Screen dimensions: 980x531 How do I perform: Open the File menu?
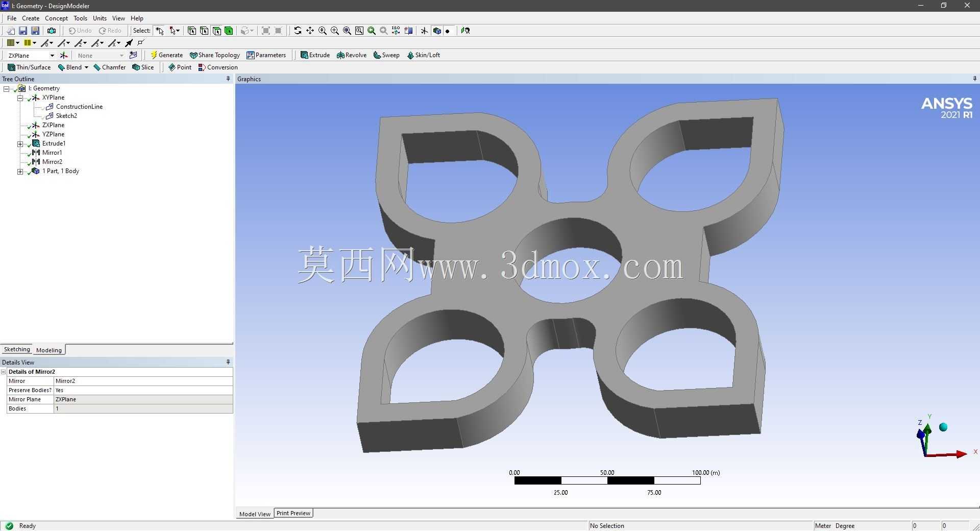click(12, 18)
